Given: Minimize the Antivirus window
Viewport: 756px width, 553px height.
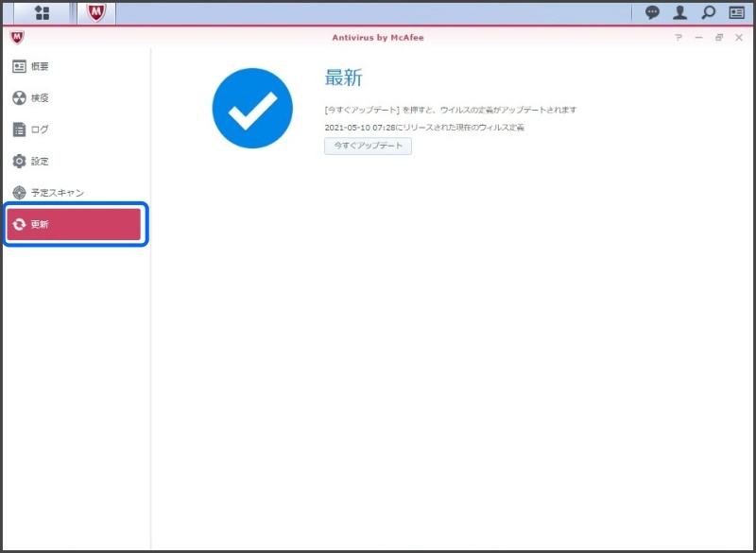Looking at the screenshot, I should (x=698, y=38).
